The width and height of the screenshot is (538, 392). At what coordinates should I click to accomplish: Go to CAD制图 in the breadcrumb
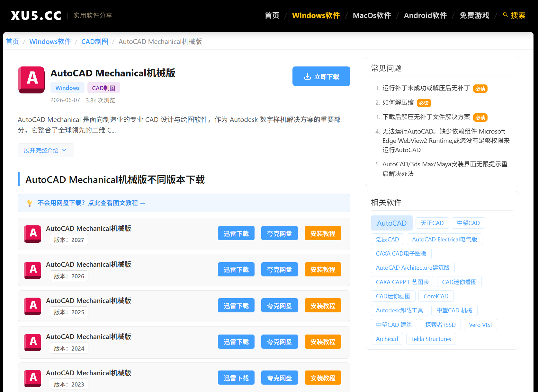tap(95, 41)
